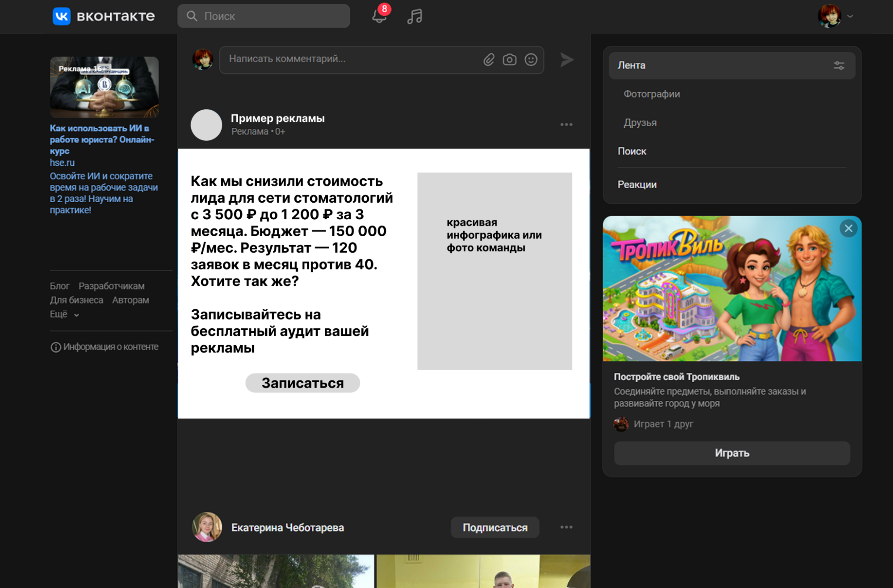Click the Реклама • 0+ label
The image size is (893, 588).
(x=258, y=132)
